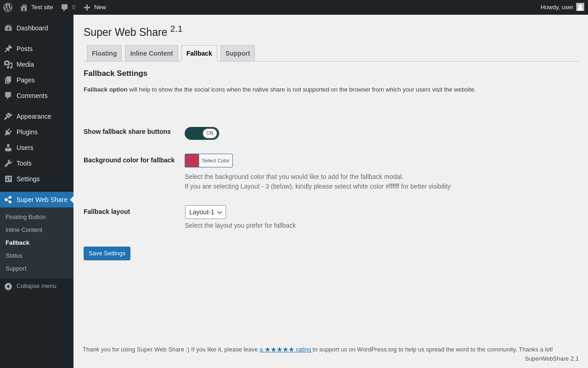Click the Fallback layout label
The width and height of the screenshot is (588, 368).
click(x=107, y=212)
